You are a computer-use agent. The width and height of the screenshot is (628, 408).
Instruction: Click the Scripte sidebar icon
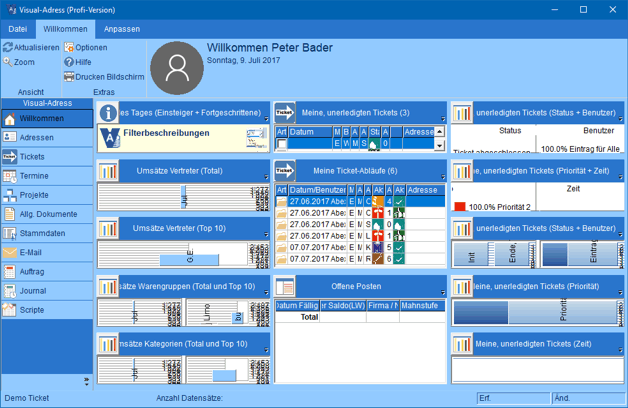[9, 310]
